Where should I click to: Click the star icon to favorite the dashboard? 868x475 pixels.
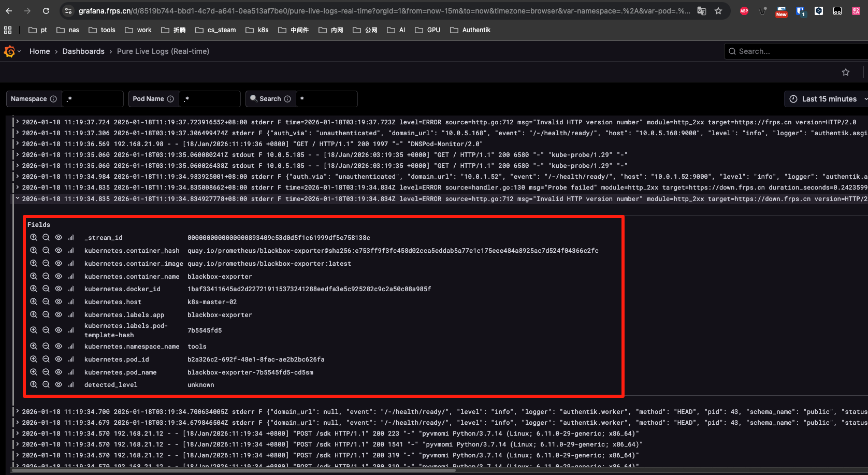click(846, 72)
